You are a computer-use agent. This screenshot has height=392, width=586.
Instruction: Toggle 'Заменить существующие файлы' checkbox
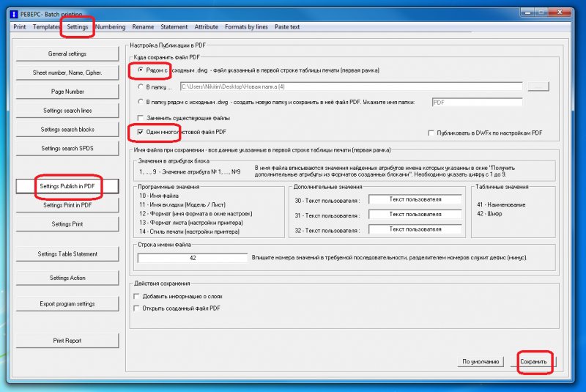pyautogui.click(x=141, y=118)
